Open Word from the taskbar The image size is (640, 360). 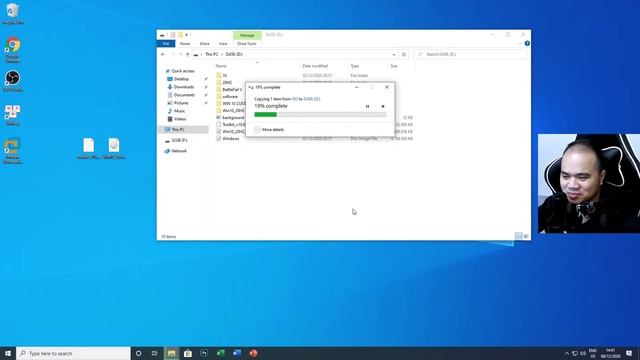pyautogui.click(x=237, y=353)
